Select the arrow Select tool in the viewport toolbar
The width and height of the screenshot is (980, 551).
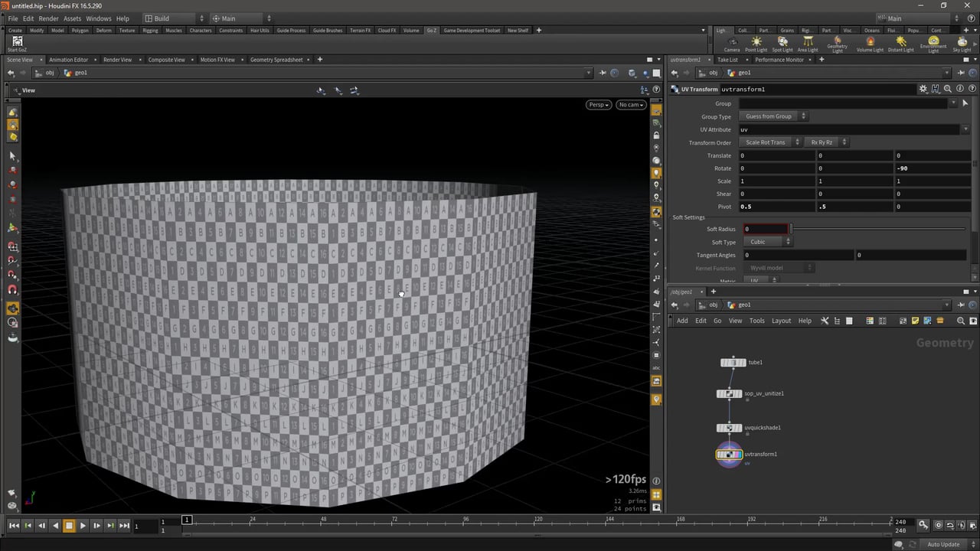pos(12,156)
